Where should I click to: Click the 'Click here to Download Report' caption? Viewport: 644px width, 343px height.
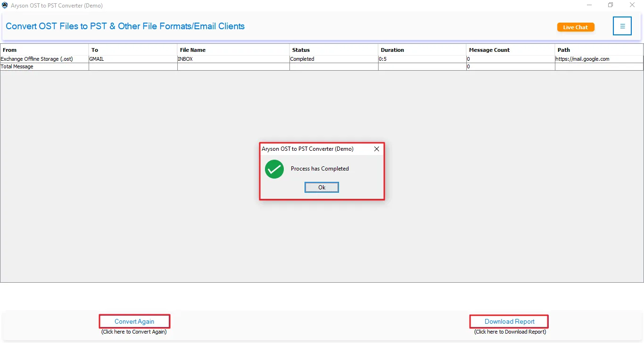509,331
